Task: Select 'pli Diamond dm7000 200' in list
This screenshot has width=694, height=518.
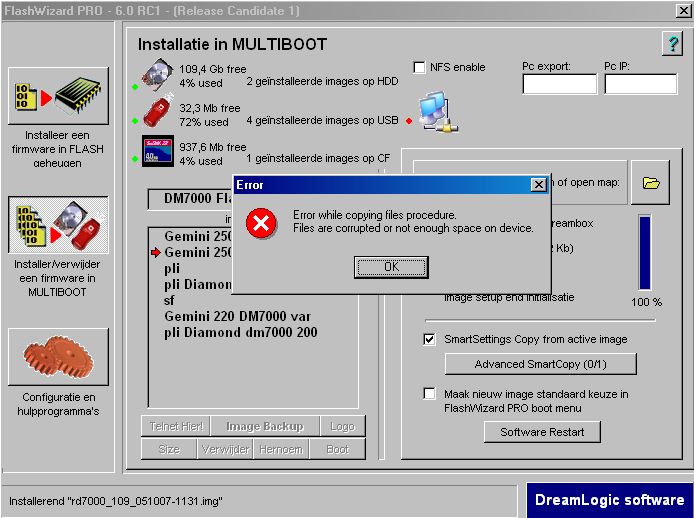Action: pos(240,332)
